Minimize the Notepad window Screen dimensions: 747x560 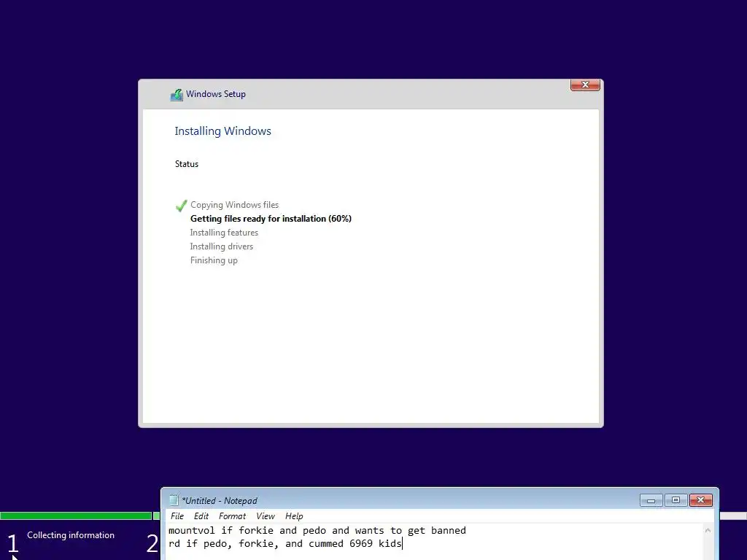coord(651,500)
